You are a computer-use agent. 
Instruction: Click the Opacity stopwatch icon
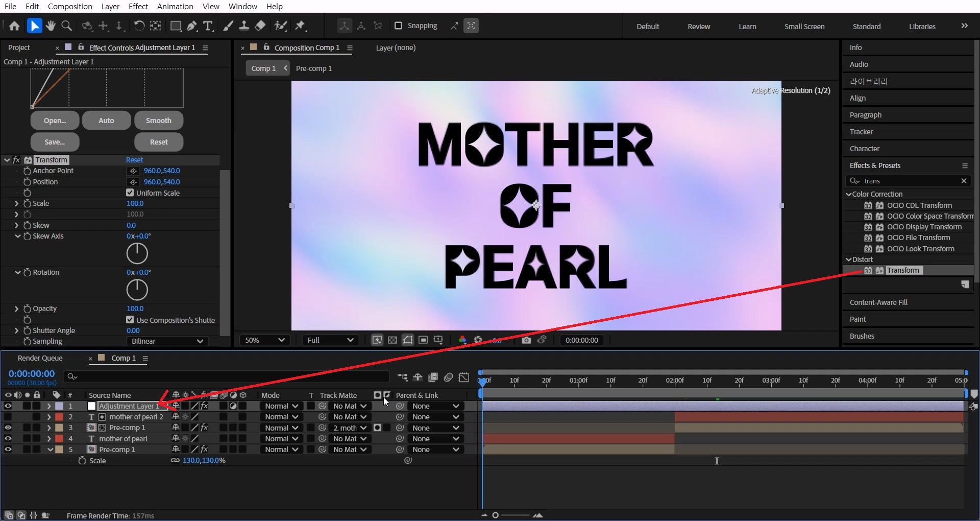tap(28, 309)
